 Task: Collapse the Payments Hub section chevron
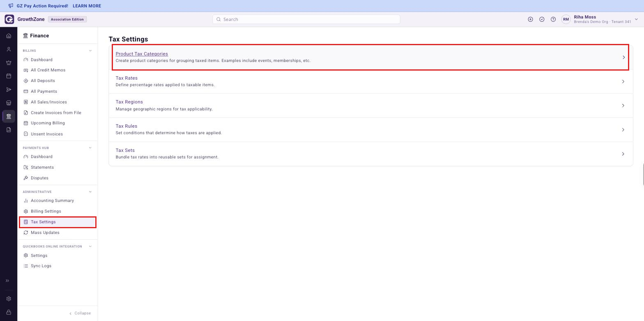90,148
